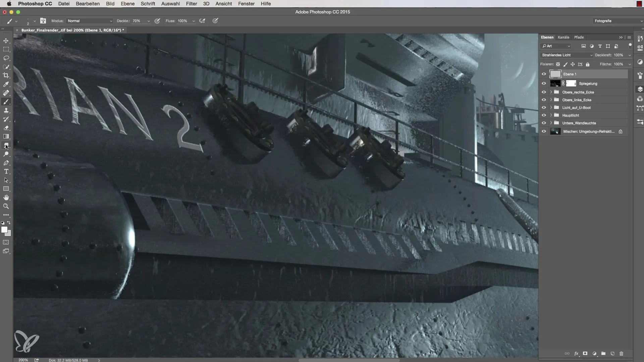This screenshot has height=362, width=644.
Task: Hide the Licht_auf_U-Boot group
Action: pyautogui.click(x=544, y=108)
